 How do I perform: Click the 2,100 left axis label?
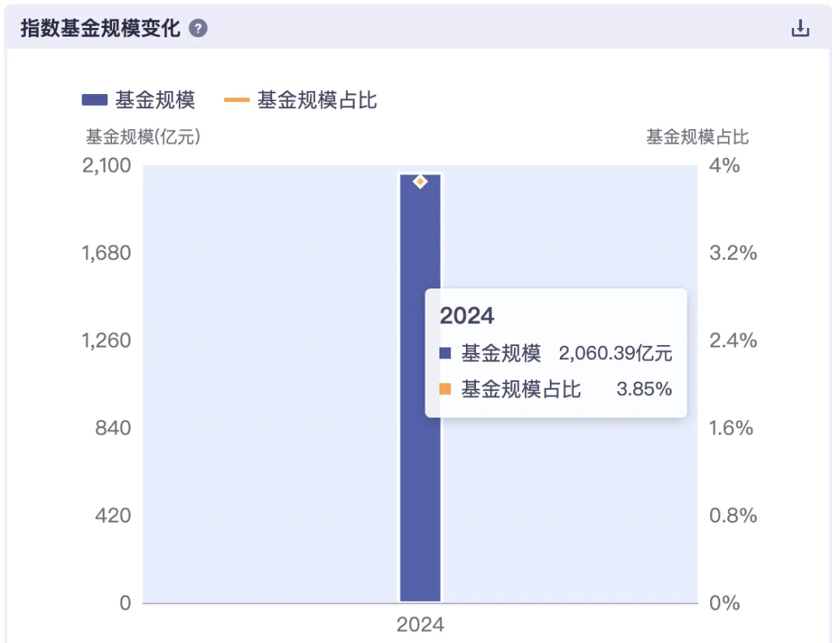pyautogui.click(x=106, y=166)
